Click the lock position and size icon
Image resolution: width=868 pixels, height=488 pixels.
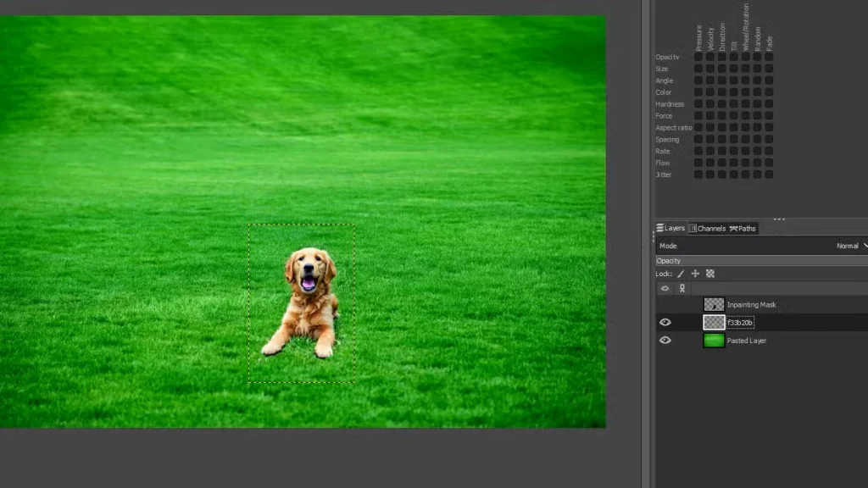pyautogui.click(x=695, y=274)
